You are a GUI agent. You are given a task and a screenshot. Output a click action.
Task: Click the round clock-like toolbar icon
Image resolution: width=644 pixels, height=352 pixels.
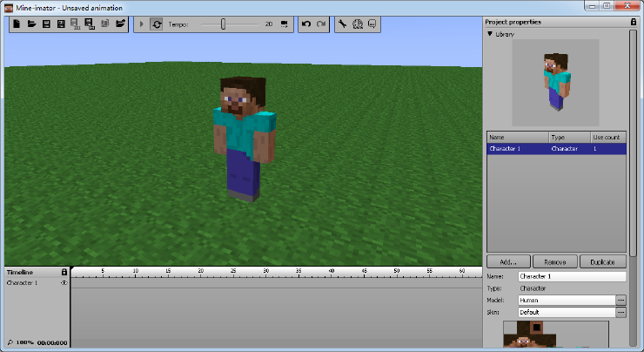pyautogui.click(x=358, y=24)
